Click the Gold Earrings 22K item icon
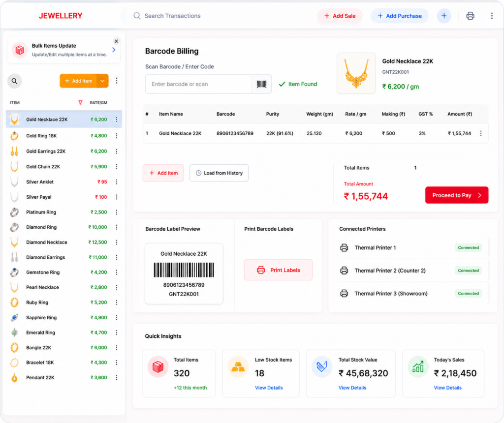The height and width of the screenshot is (423, 504). pos(14,151)
